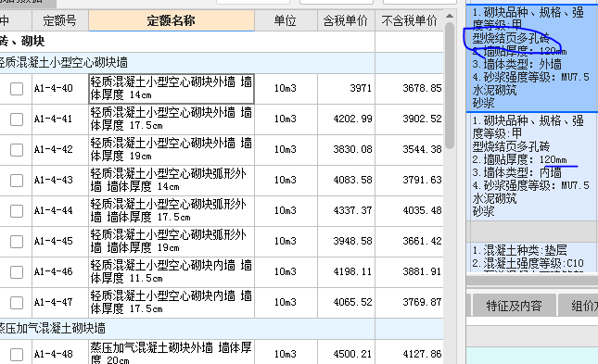Select the feature item with 墙体类型: 内墙
The height and width of the screenshot is (364, 598).
click(x=532, y=167)
